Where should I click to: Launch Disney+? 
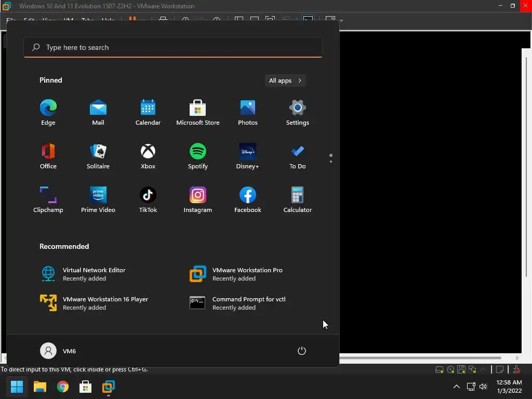pyautogui.click(x=248, y=156)
